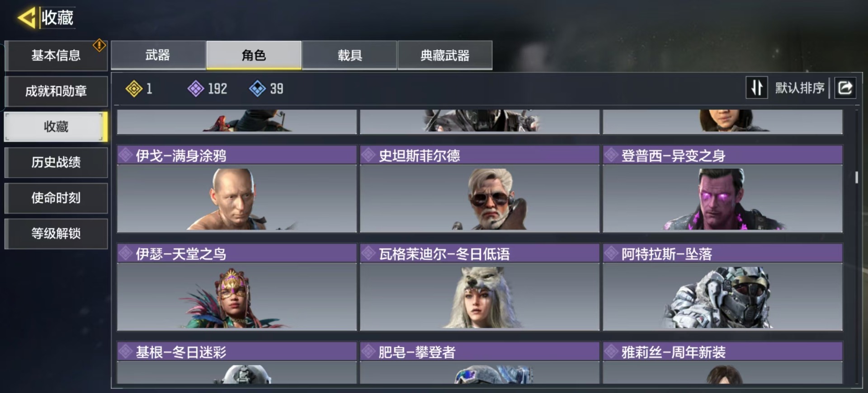Click rarity icon beside 史坦斯菲尔德
This screenshot has width=868, height=393.
(x=368, y=155)
